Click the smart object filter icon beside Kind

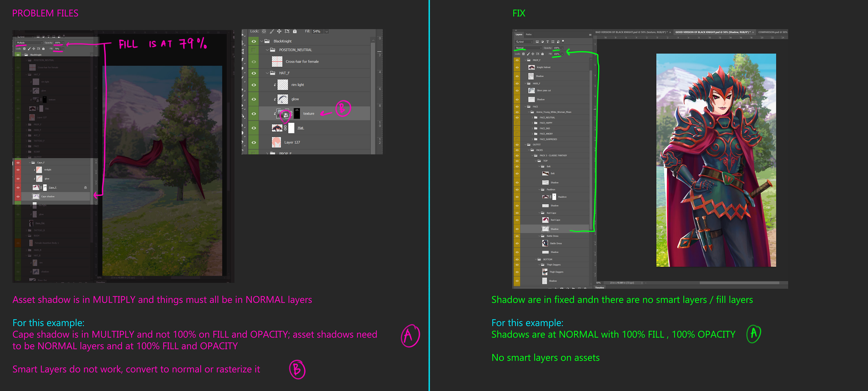point(558,42)
